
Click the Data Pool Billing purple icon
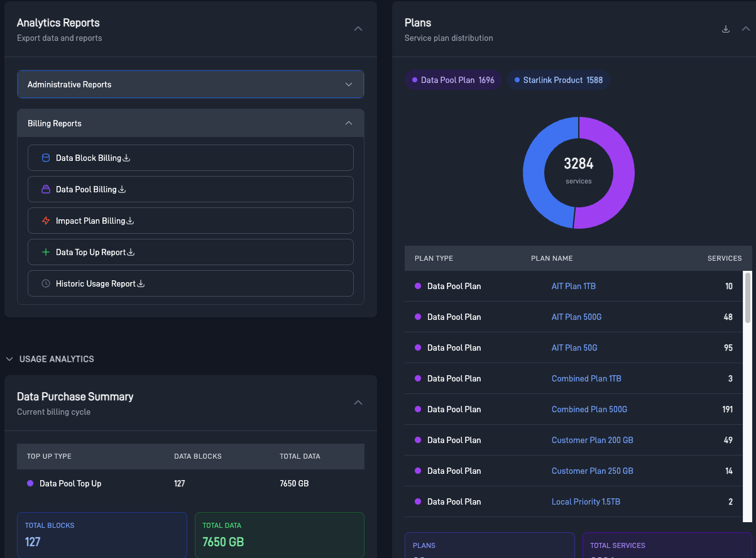pos(45,189)
